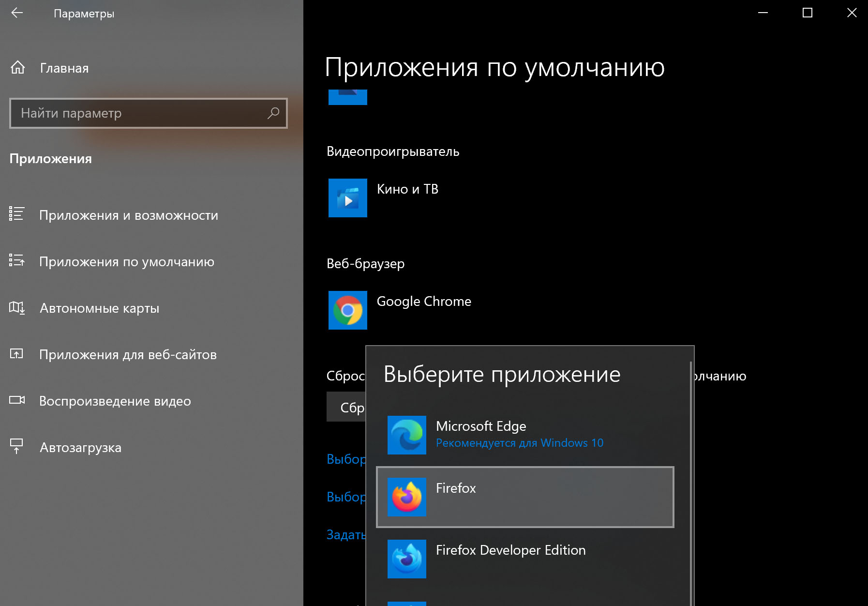The height and width of the screenshot is (606, 868).
Task: Click the Firefox icon in picker
Action: tap(407, 497)
